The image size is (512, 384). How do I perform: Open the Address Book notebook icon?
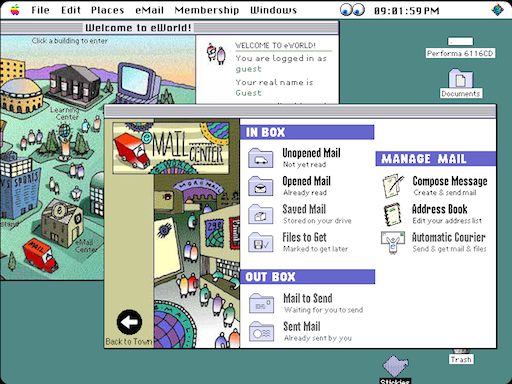click(x=393, y=214)
